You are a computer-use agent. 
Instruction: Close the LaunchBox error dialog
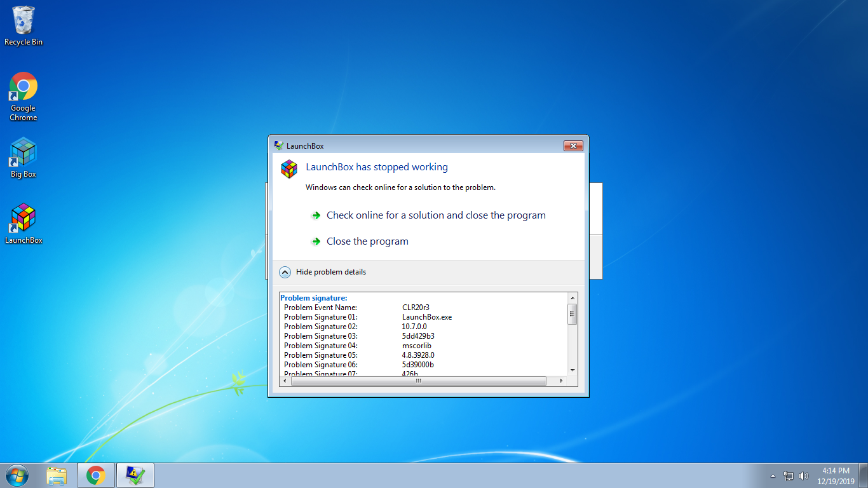(x=573, y=146)
